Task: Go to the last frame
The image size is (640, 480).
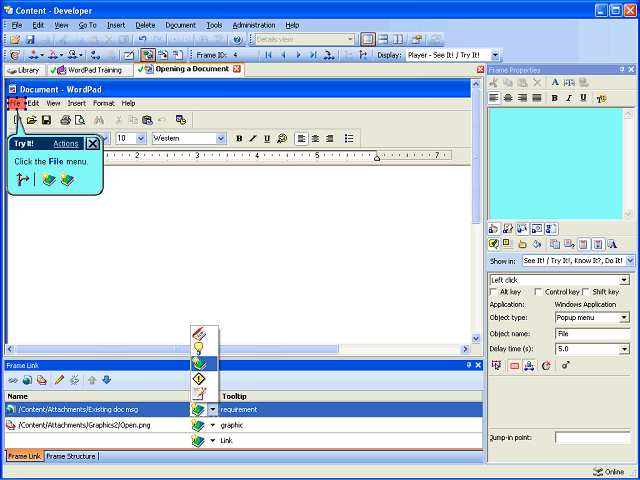Action: pos(313,55)
